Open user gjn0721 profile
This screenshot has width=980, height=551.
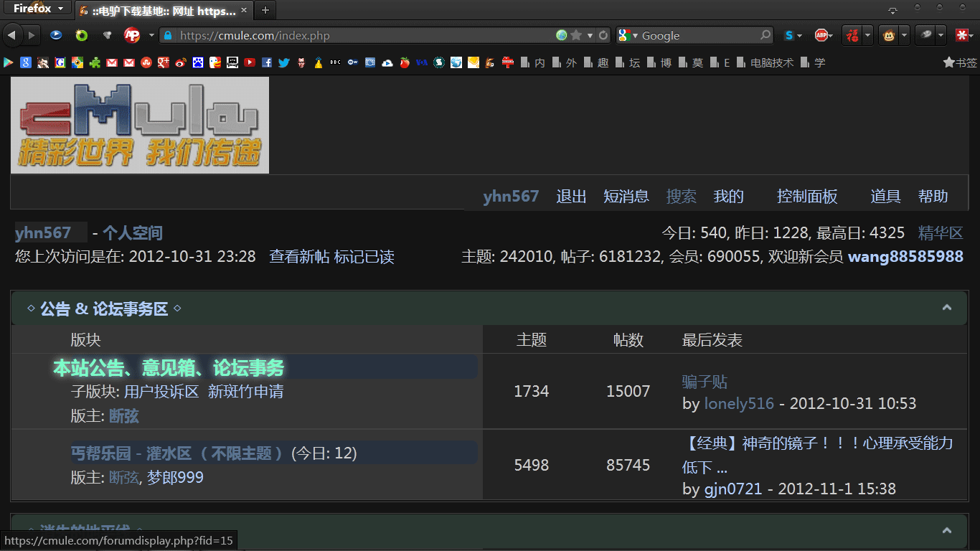coord(734,489)
